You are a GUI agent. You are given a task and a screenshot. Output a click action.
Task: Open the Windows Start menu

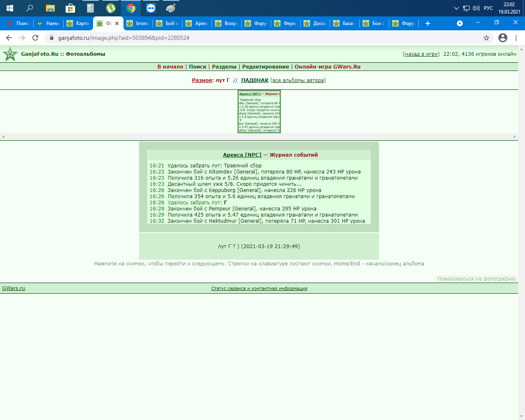(x=10, y=8)
